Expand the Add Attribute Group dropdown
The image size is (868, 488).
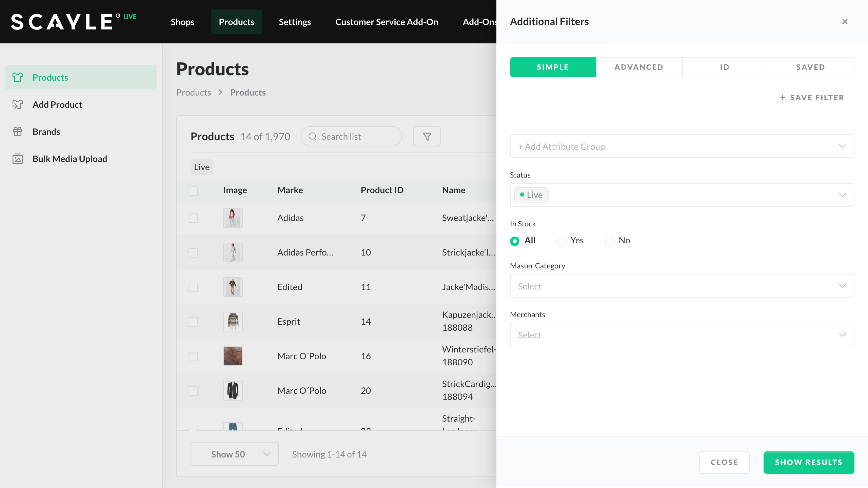click(x=682, y=146)
